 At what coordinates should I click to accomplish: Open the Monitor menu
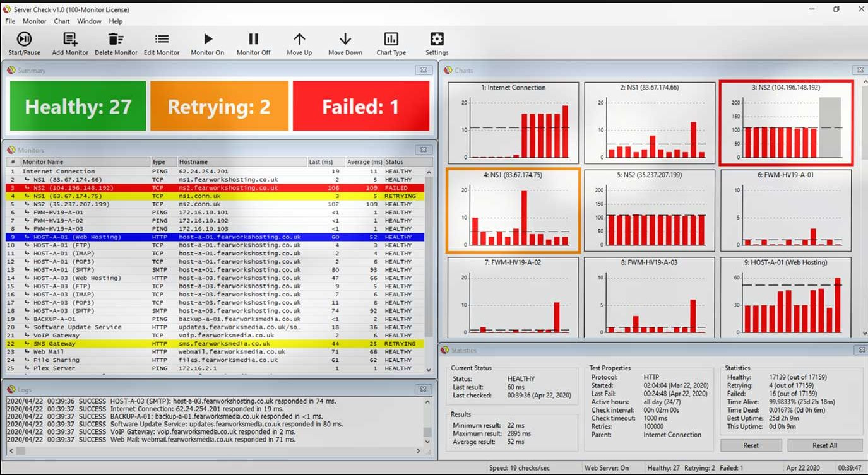click(35, 21)
